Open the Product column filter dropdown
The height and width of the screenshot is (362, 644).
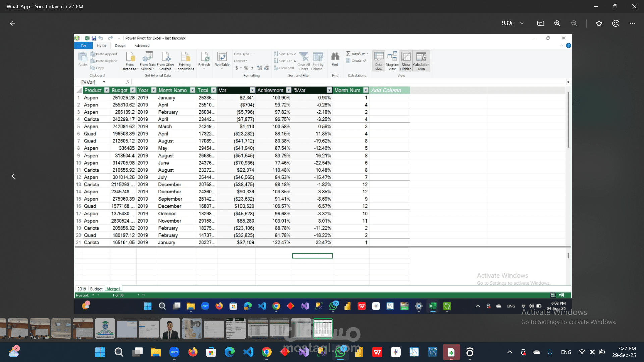click(107, 90)
